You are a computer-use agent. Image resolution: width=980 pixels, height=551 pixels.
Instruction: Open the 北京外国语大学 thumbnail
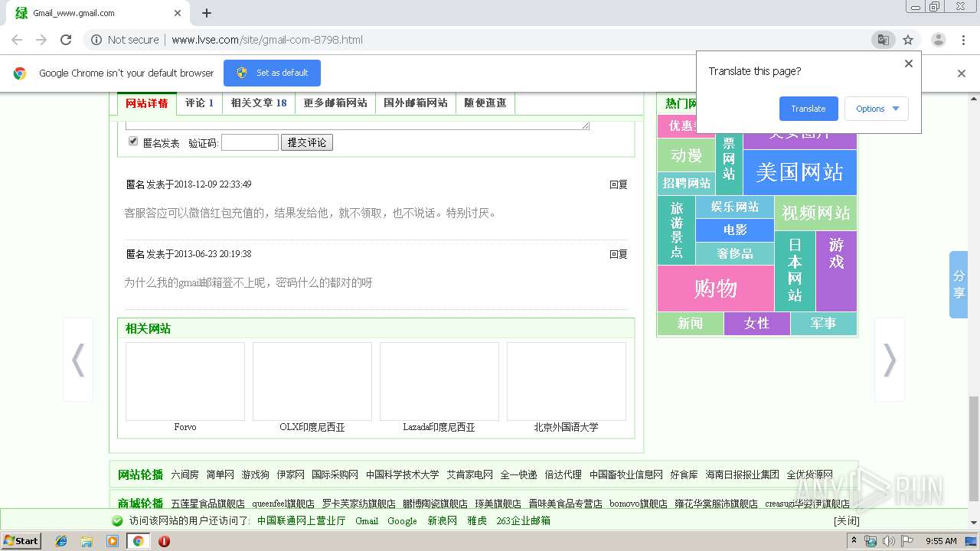click(567, 381)
